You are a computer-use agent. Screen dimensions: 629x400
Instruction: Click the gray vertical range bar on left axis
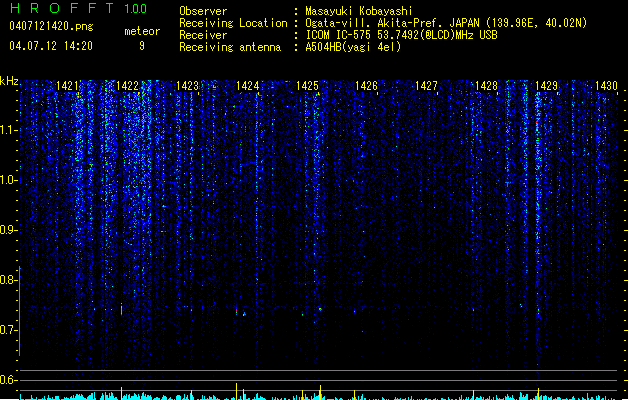coord(20,311)
